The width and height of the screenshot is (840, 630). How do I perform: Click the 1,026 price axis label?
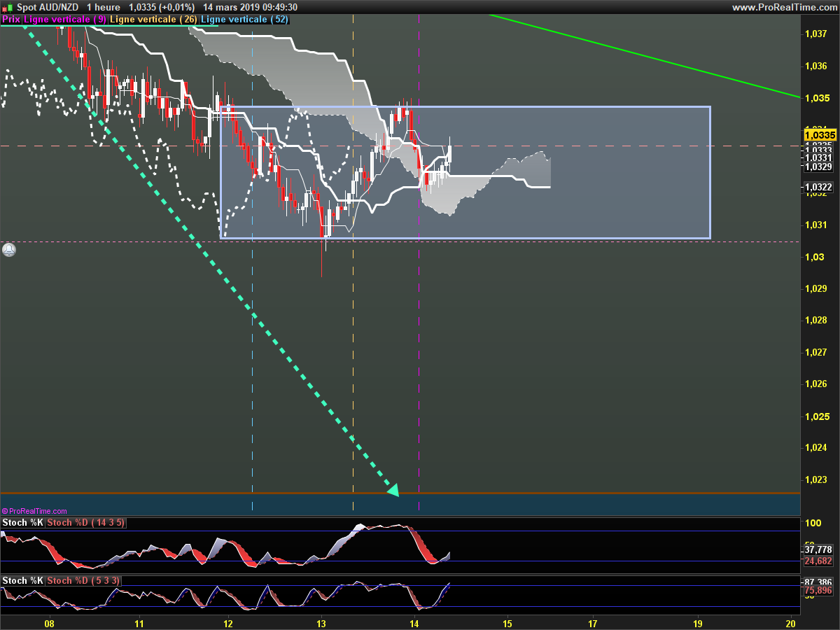click(x=817, y=384)
